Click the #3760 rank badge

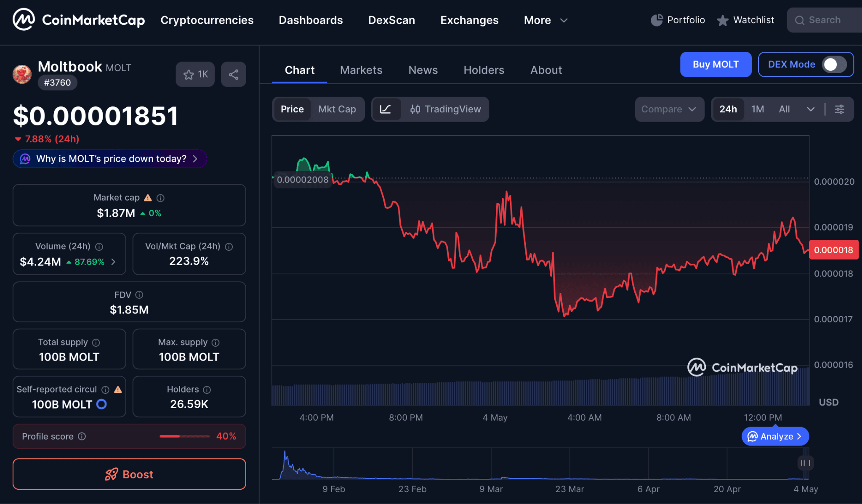[57, 82]
